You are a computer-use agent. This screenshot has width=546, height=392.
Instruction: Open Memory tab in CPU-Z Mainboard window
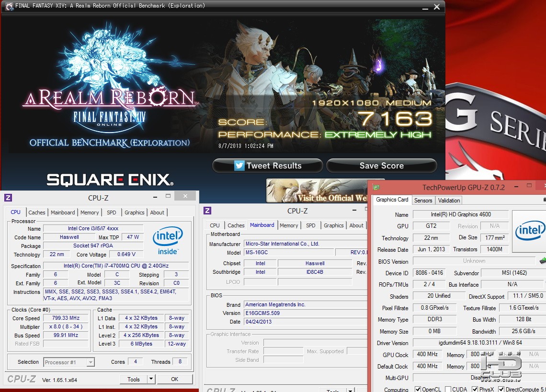pyautogui.click(x=289, y=225)
